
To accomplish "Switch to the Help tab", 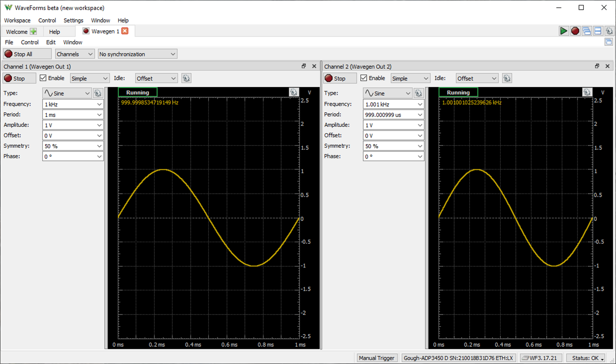I will 54,31.
